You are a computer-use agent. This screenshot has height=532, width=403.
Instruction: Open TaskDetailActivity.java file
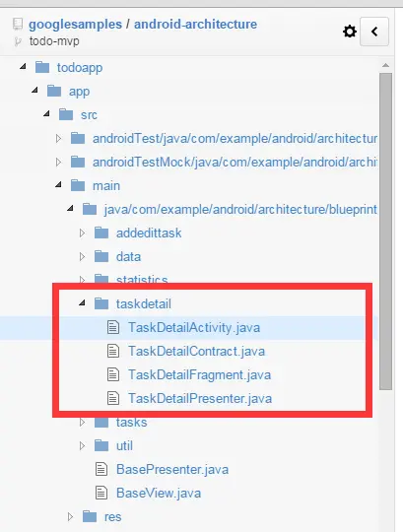pos(194,328)
